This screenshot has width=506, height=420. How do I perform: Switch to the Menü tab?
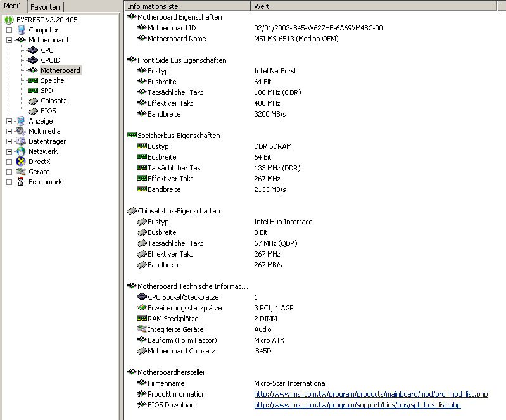coord(12,6)
